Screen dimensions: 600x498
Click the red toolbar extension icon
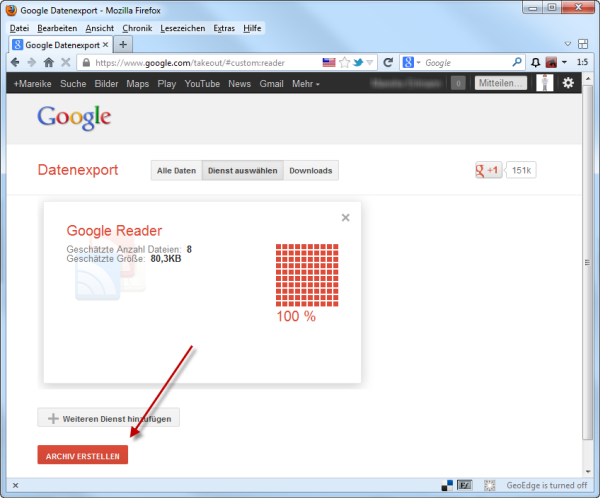click(x=551, y=62)
